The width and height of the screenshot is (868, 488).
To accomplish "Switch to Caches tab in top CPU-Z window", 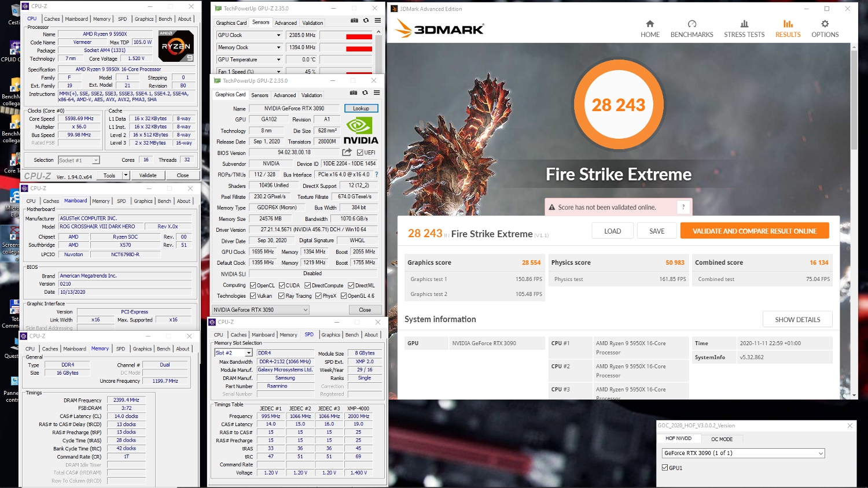I will pos(52,19).
